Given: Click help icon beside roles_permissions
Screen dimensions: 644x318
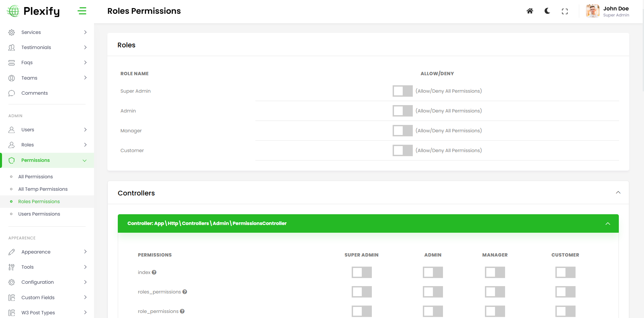Looking at the screenshot, I should point(185,292).
